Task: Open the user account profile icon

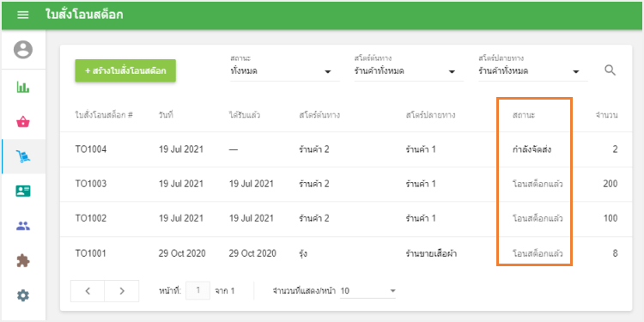Action: click(23, 50)
